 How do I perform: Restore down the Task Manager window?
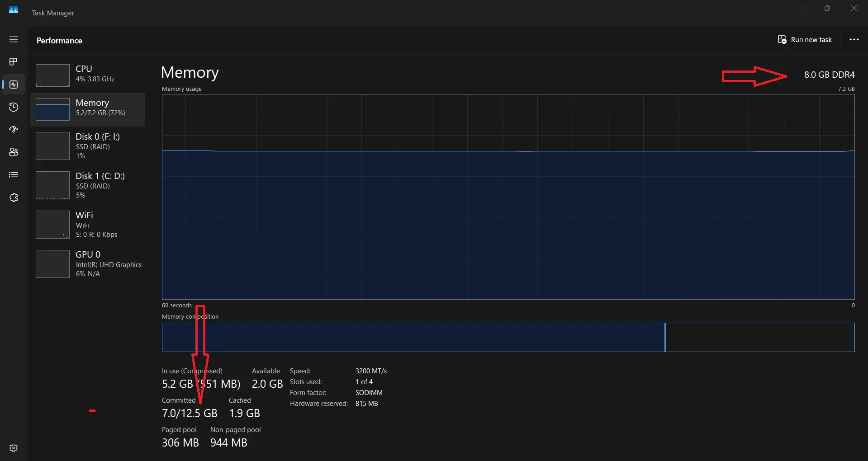click(x=827, y=8)
